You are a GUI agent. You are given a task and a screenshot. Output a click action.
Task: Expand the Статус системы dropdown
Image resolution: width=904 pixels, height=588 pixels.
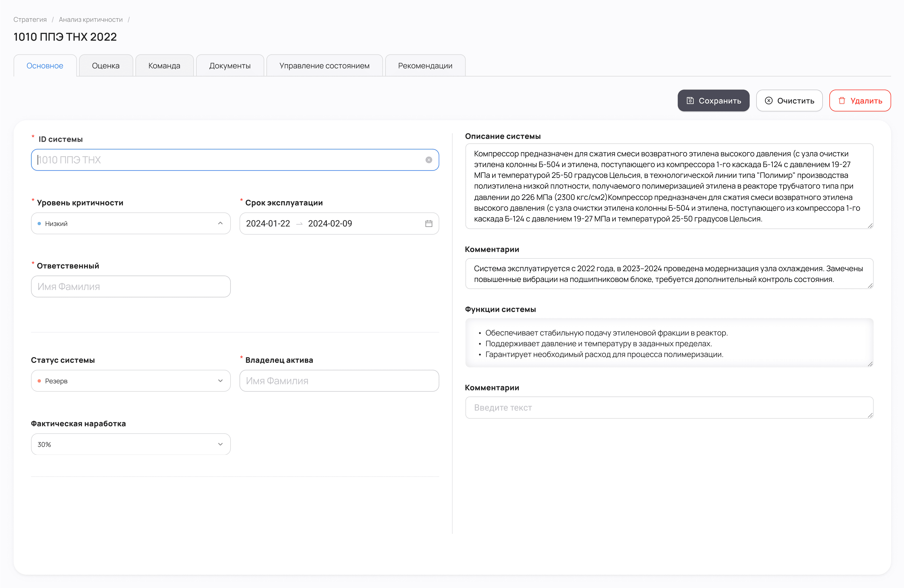coord(220,381)
